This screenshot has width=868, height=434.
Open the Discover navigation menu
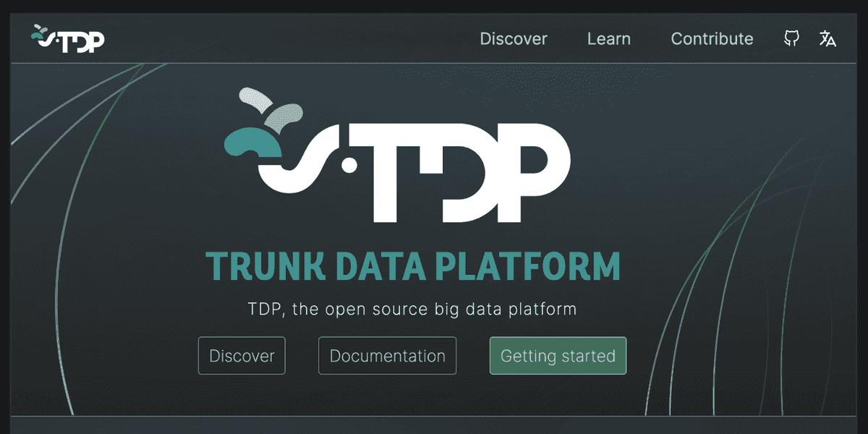tap(514, 39)
